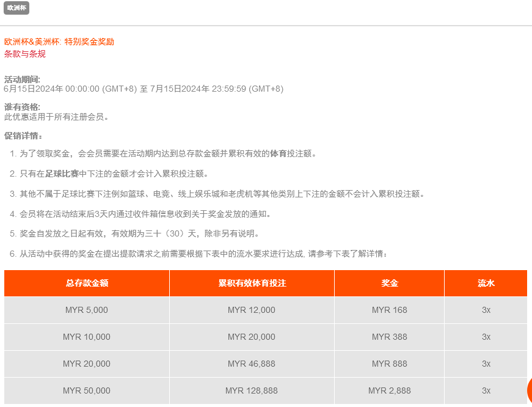Select the MYR 888 bonus cell
This screenshot has height=407, width=532.
(389, 364)
